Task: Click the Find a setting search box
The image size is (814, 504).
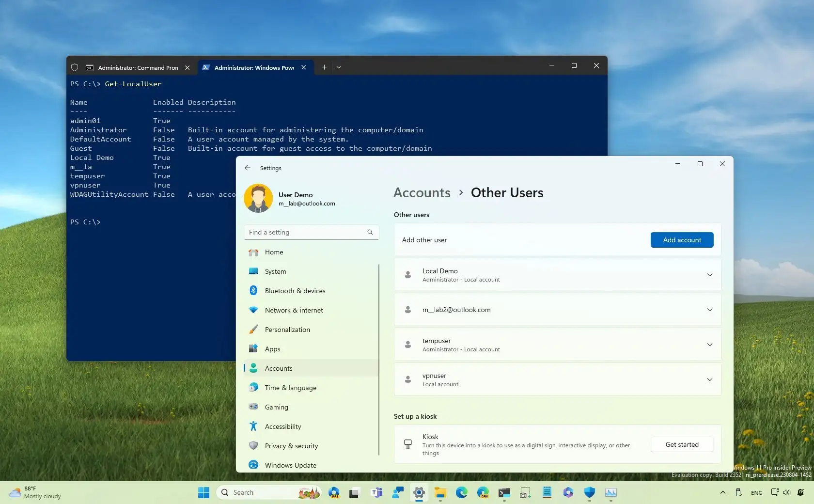Action: (311, 232)
